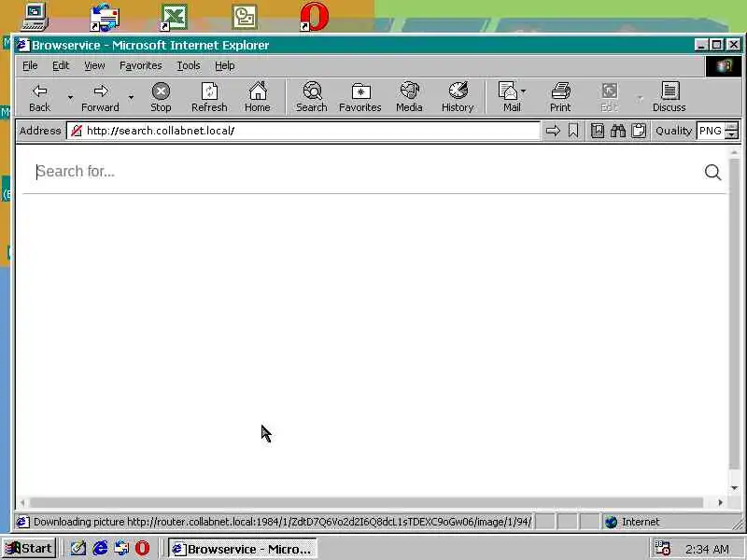747x560 pixels.
Task: Click the book icon in Browservice bar
Action: tap(598, 131)
